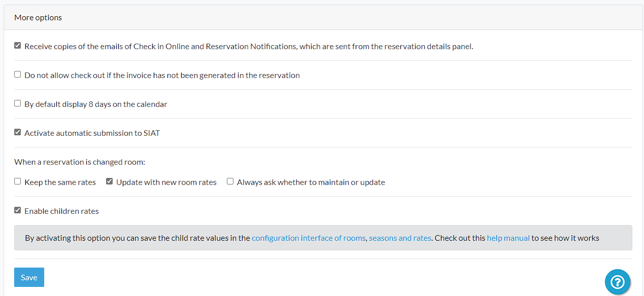Untick the 'Update with new room rates' checkbox
Viewport: 644px width, 296px height.
point(109,181)
